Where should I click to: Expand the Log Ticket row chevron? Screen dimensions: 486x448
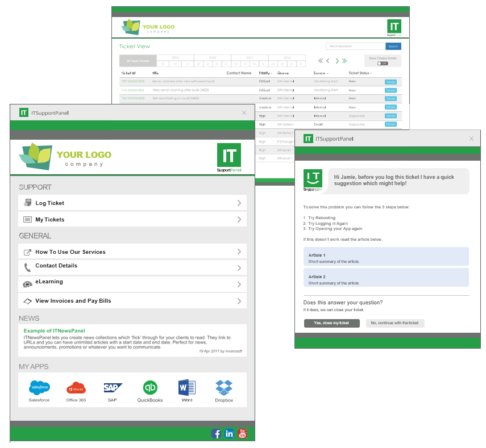[x=239, y=203]
